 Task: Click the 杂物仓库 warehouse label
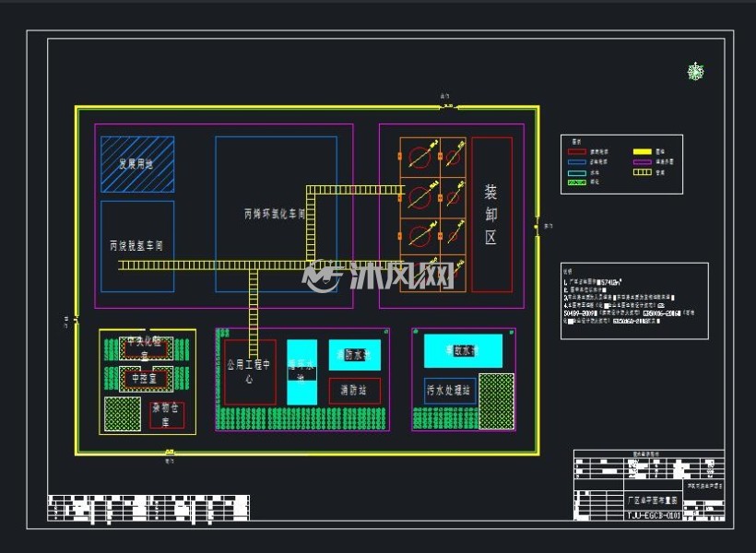pos(165,415)
